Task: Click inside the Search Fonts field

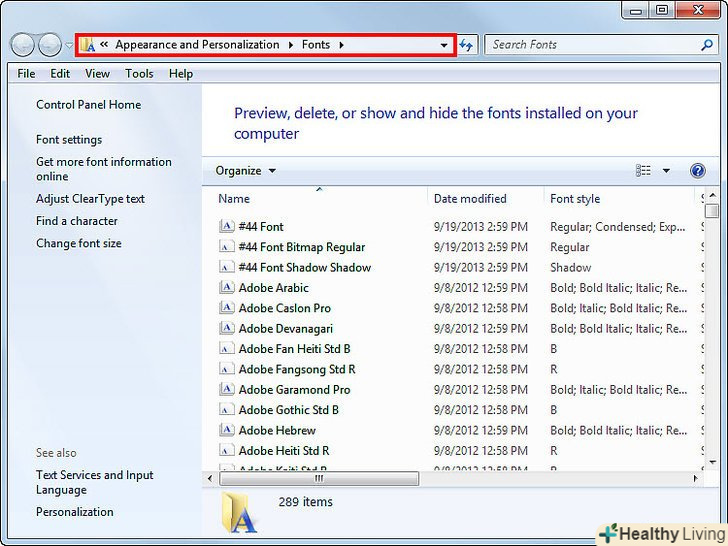Action: pos(590,45)
